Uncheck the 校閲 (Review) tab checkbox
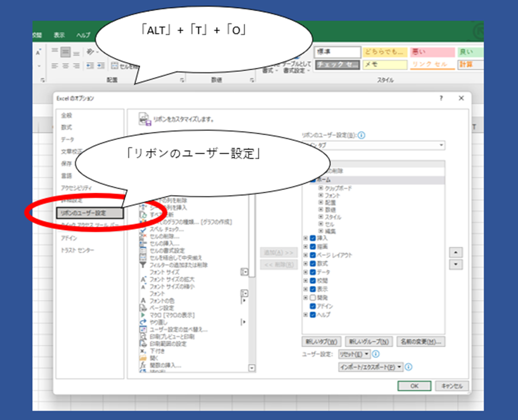This screenshot has width=518, height=420. [312, 281]
